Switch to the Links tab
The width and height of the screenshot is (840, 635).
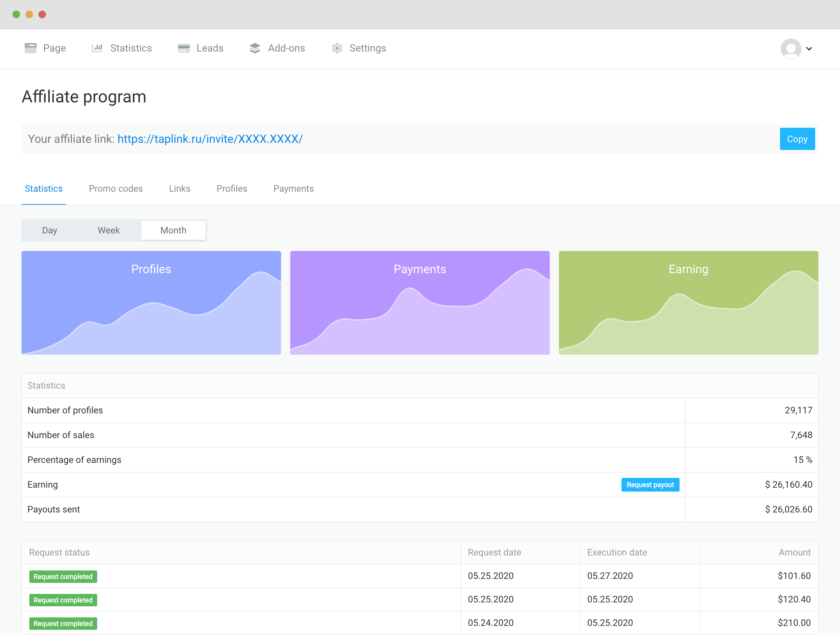(x=180, y=189)
